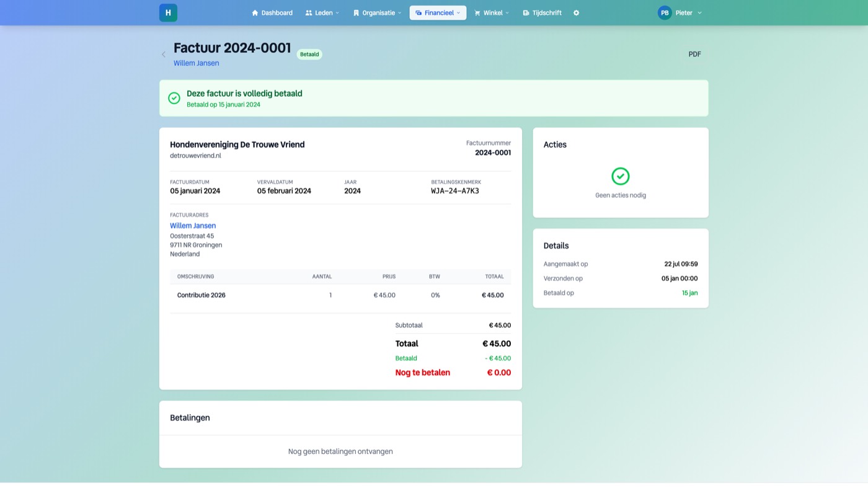Click the checkmark icon in Acties card

pyautogui.click(x=620, y=176)
